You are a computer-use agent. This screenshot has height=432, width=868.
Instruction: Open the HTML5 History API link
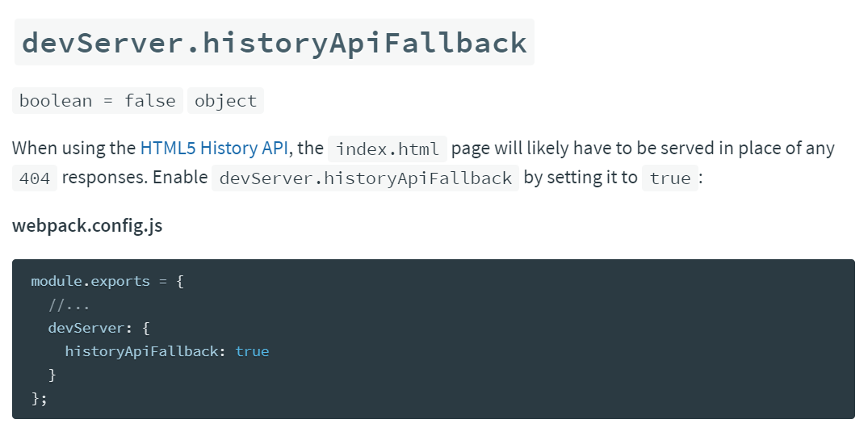[x=213, y=148]
